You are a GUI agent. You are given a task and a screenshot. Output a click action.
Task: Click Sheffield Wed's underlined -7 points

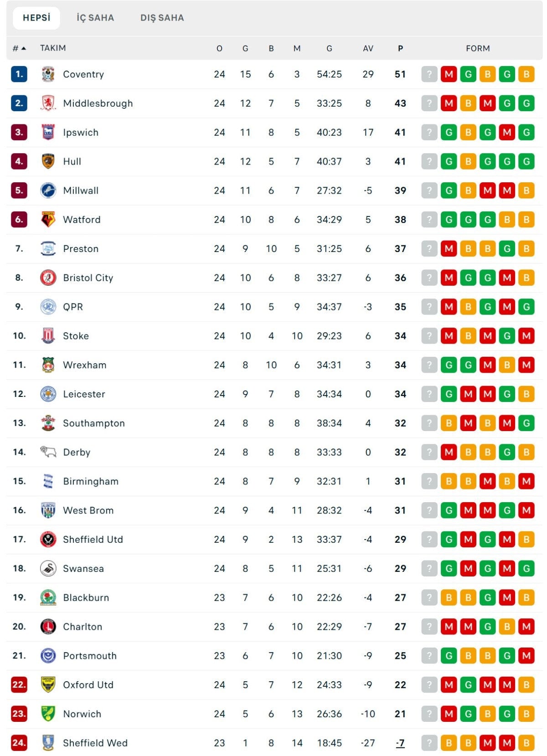[400, 743]
